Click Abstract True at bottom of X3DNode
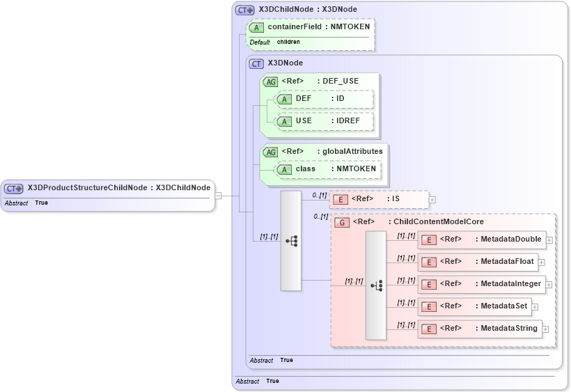Screen dimensions: 571x392 [x=272, y=361]
